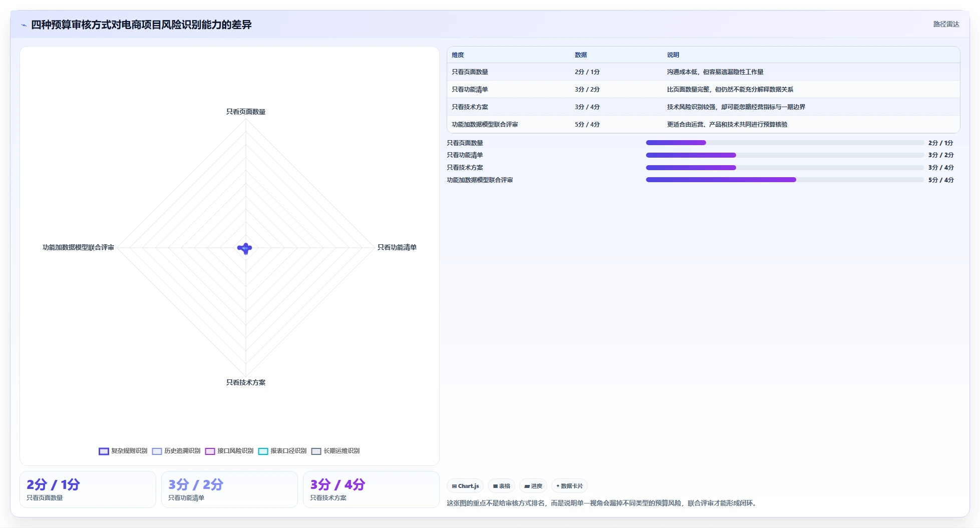The image size is (980, 528).
Task: Click the icon before the page title
Action: pyautogui.click(x=24, y=25)
